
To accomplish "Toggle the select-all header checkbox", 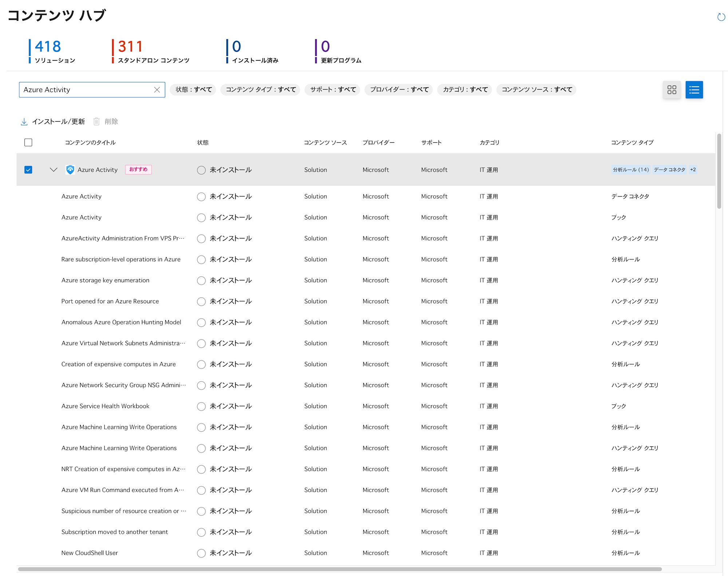I will pos(28,142).
